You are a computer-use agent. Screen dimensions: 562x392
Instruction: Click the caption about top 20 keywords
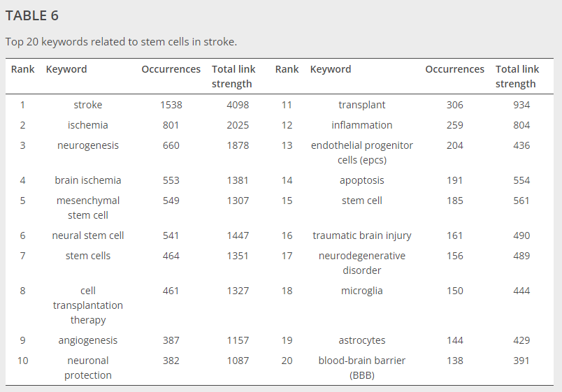[121, 41]
